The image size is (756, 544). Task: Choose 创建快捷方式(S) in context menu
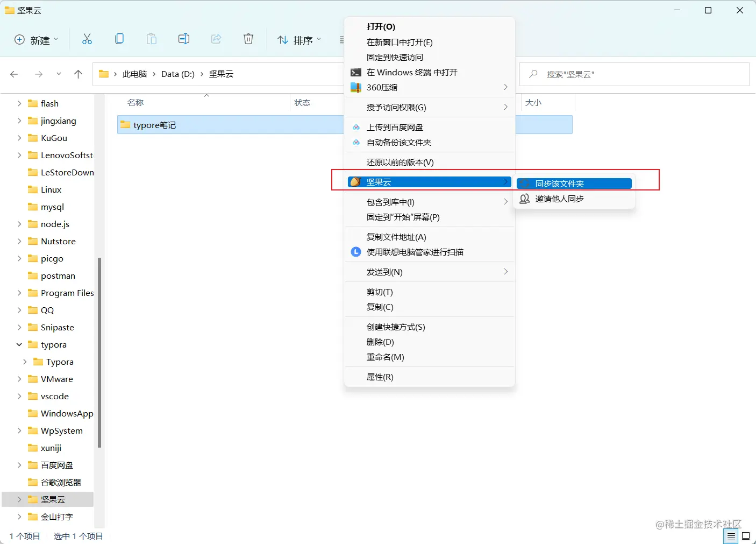tap(429, 327)
